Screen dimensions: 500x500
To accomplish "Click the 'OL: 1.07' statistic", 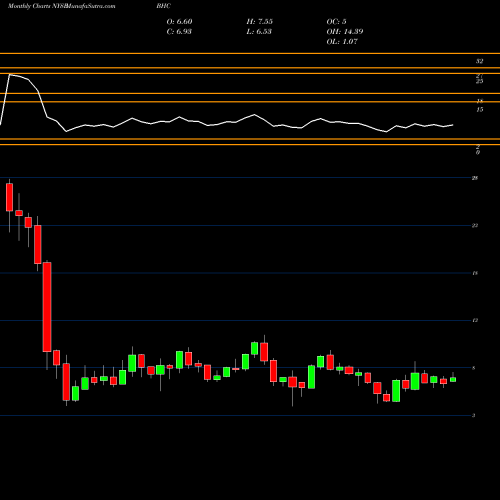I will click(x=342, y=42).
